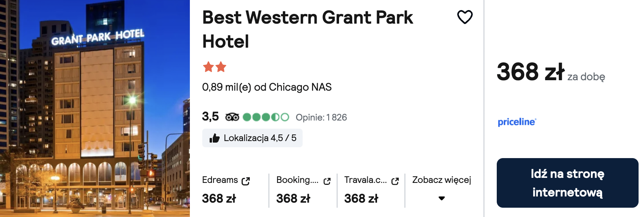Screen dimensions: 644x217
Task: Click the TripAdvisor rating bubbles
Action: [x=266, y=117]
